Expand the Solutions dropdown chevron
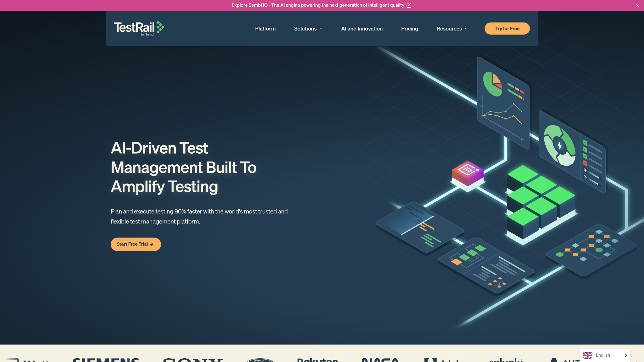The image size is (644, 362). [321, 29]
